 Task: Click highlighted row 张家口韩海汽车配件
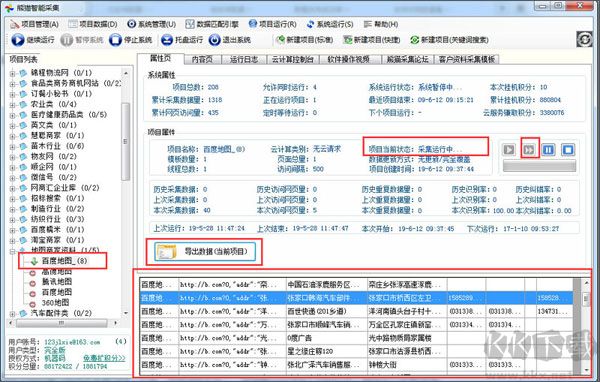click(357, 298)
